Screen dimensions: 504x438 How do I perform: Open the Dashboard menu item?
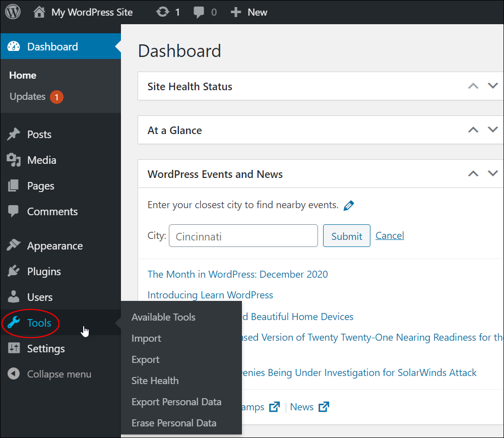click(x=61, y=46)
